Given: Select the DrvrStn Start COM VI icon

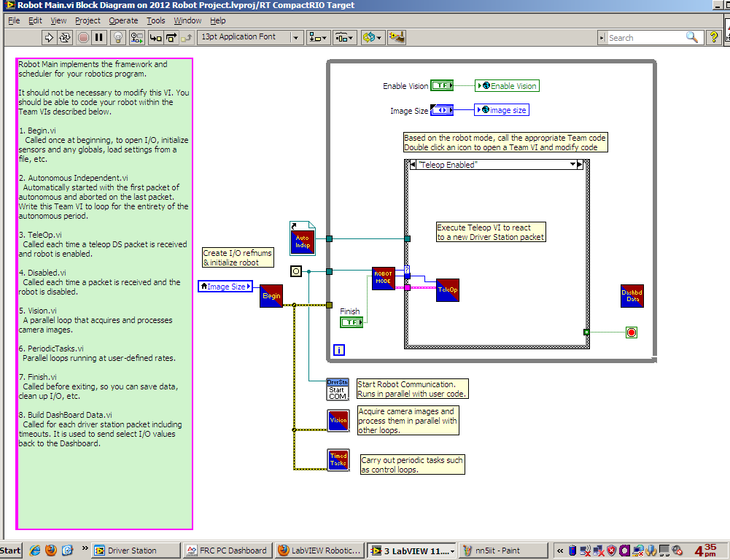Looking at the screenshot, I should point(338,389).
